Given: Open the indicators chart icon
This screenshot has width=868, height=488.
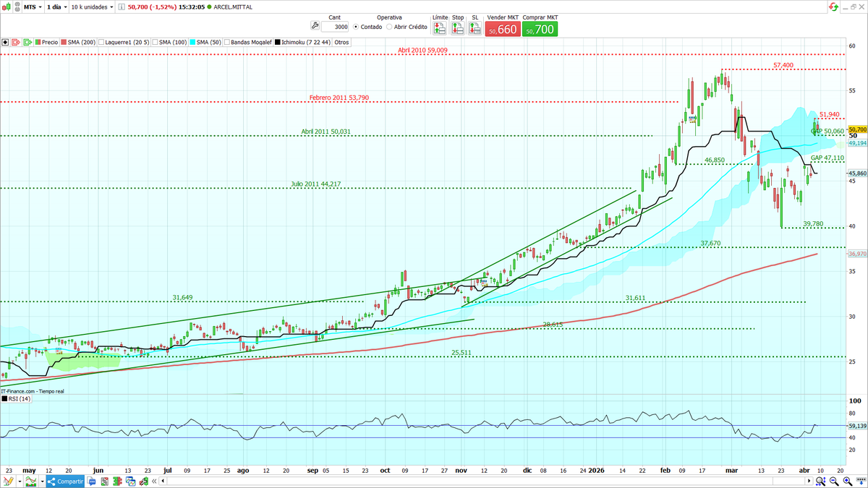Looking at the screenshot, I should coord(31,481).
